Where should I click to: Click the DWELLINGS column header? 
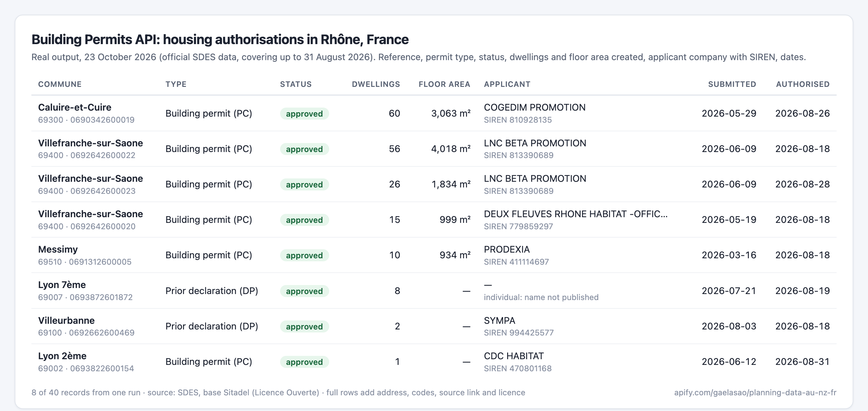pyautogui.click(x=376, y=84)
